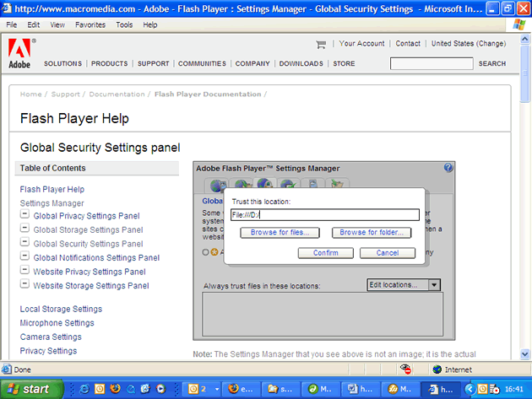Click the page scrollbar down arrow
Screen dimensions: 532x399
(x=525, y=354)
